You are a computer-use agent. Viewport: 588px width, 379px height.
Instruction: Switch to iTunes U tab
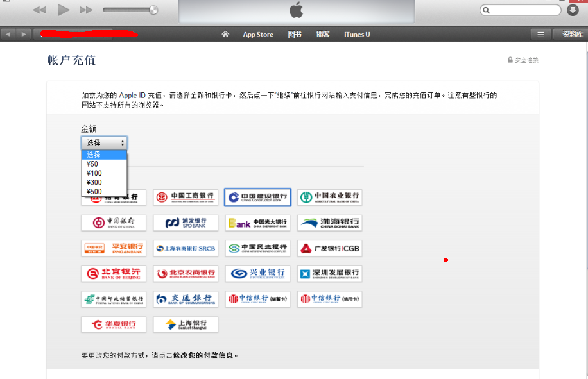pyautogui.click(x=357, y=35)
